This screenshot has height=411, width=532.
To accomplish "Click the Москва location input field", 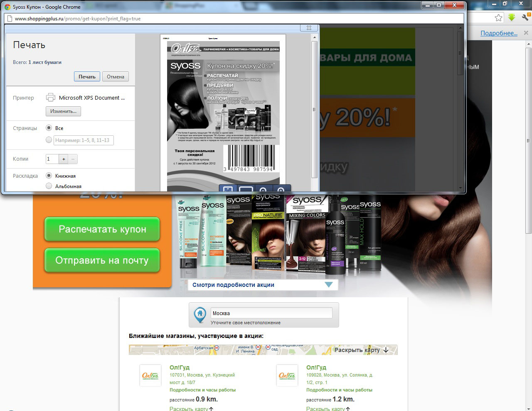I will (x=271, y=313).
